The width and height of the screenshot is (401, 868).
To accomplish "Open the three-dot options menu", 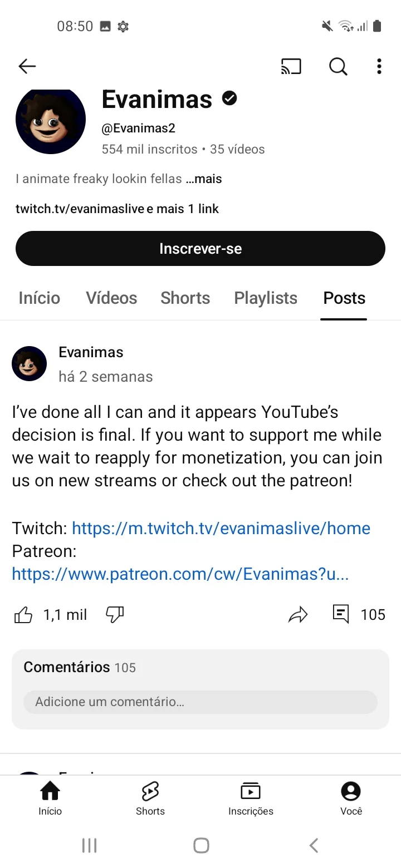I will pyautogui.click(x=379, y=67).
